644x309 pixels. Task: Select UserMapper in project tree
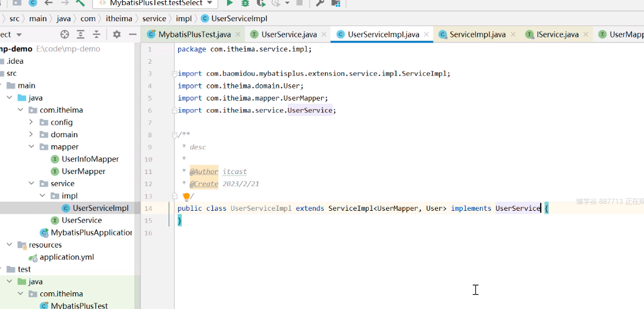pyautogui.click(x=78, y=171)
